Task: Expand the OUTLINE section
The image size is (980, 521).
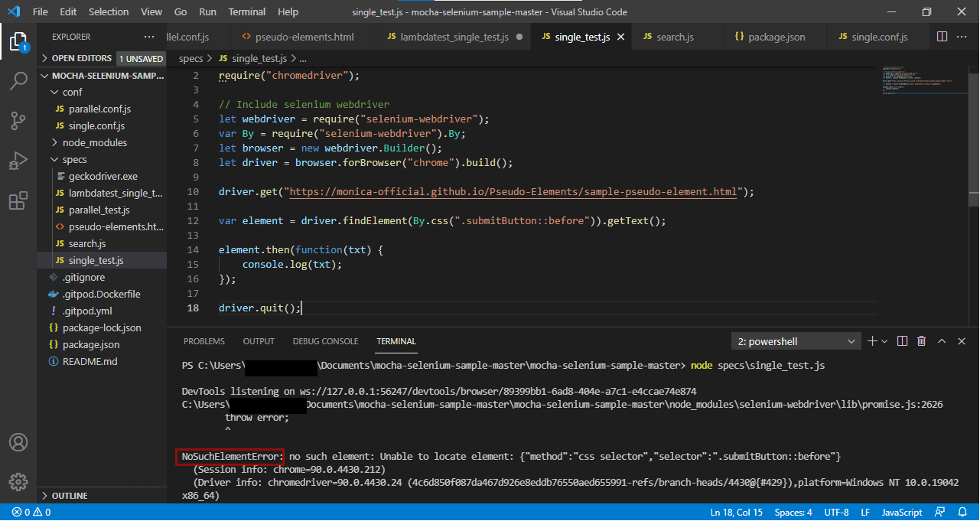Action: (x=70, y=496)
